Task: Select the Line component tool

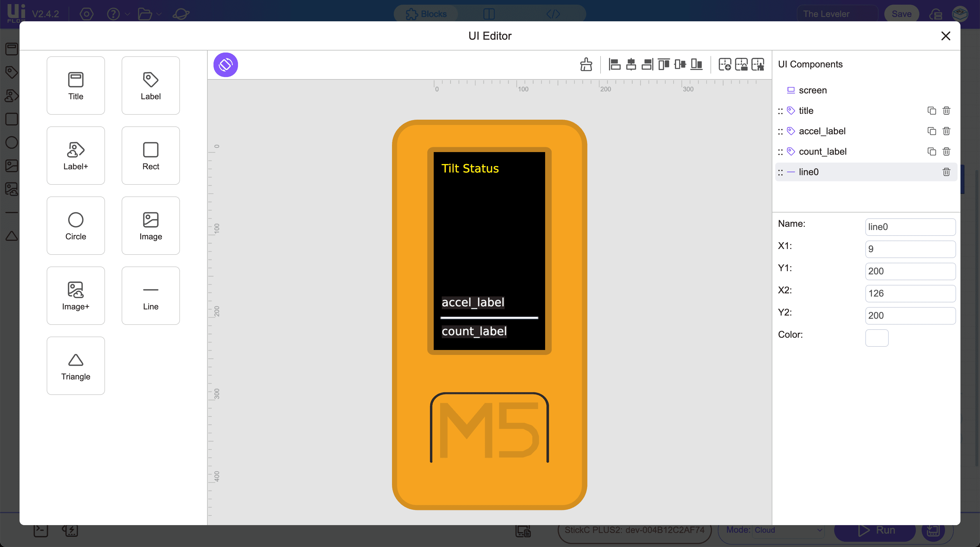Action: pyautogui.click(x=151, y=295)
